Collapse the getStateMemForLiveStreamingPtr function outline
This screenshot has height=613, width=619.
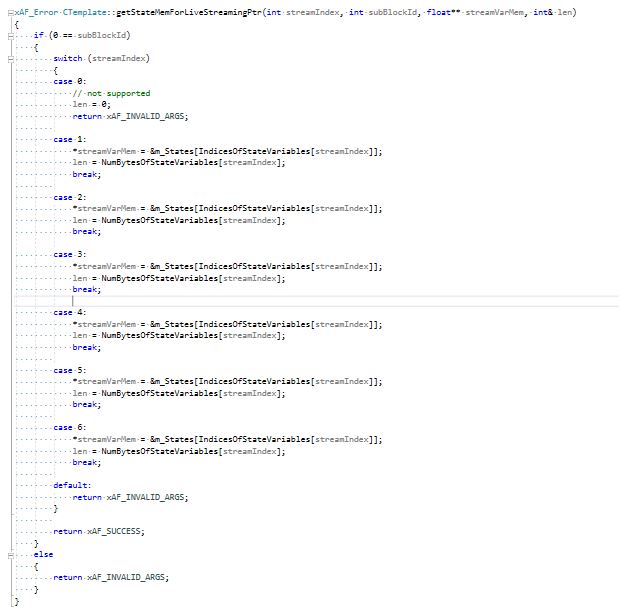pos(11,13)
